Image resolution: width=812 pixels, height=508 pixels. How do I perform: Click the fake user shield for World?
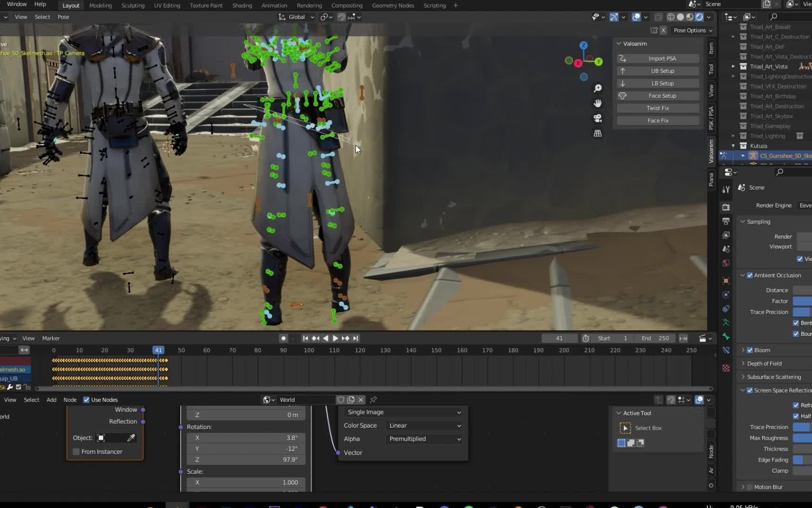click(341, 400)
